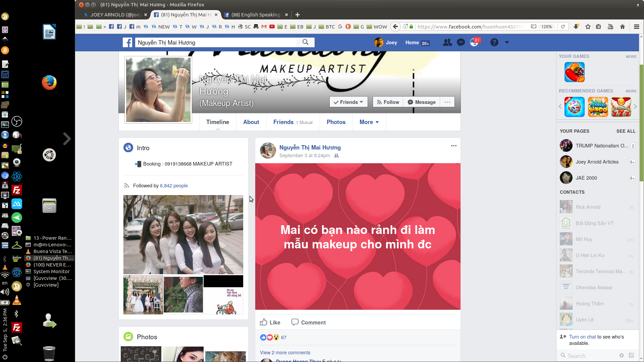The image size is (644, 362).
Task: Switch to English Speaking browser tab
Action: click(256, 15)
